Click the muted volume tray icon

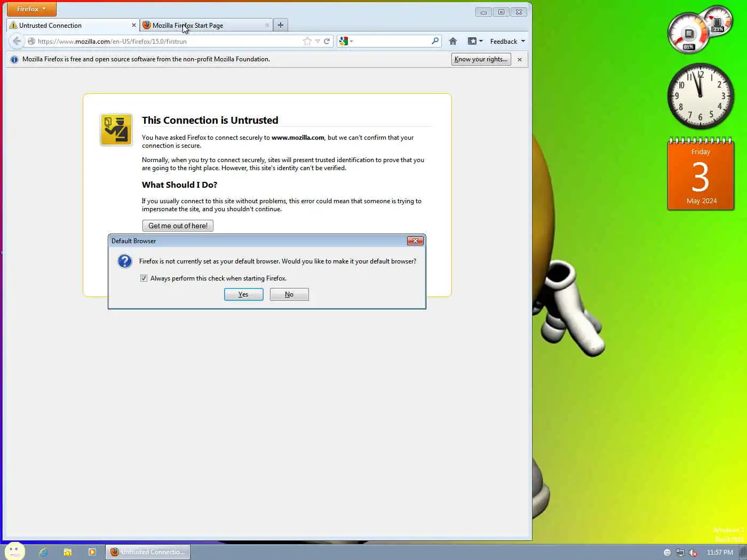coord(693,553)
